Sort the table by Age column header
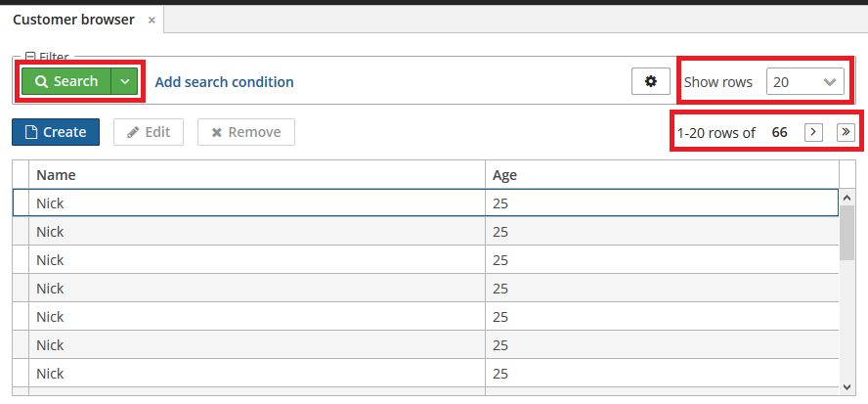Screen dimensions: 868x404 click(x=662, y=174)
